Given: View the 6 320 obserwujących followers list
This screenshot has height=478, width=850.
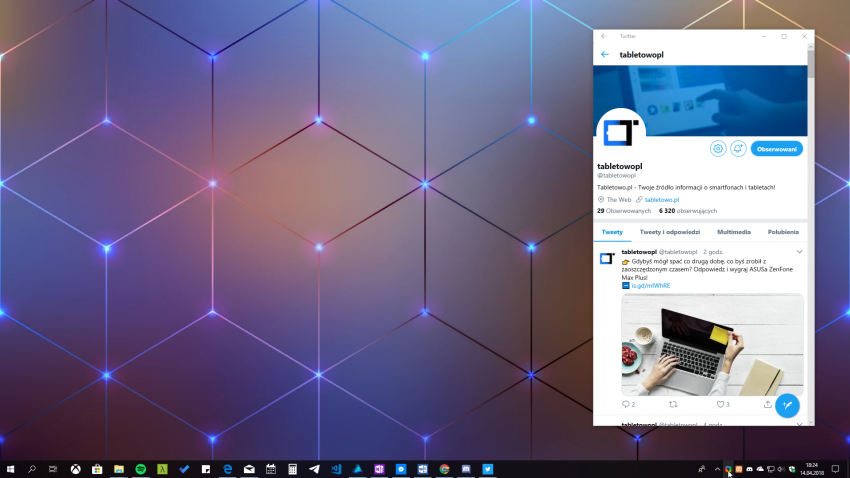Looking at the screenshot, I should [682, 211].
